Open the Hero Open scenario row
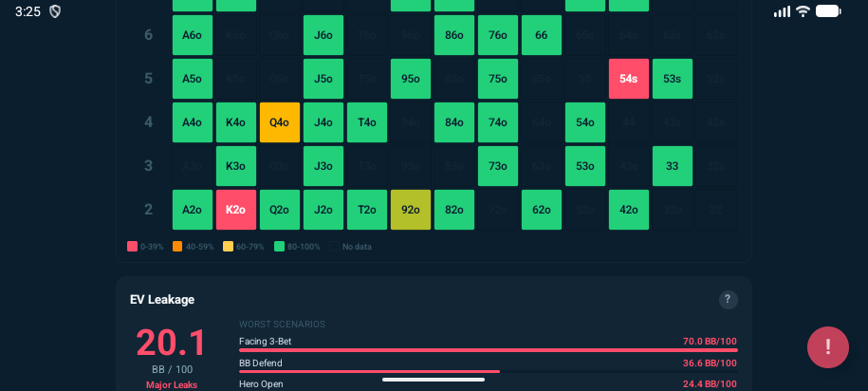This screenshot has height=391, width=868. (488, 384)
